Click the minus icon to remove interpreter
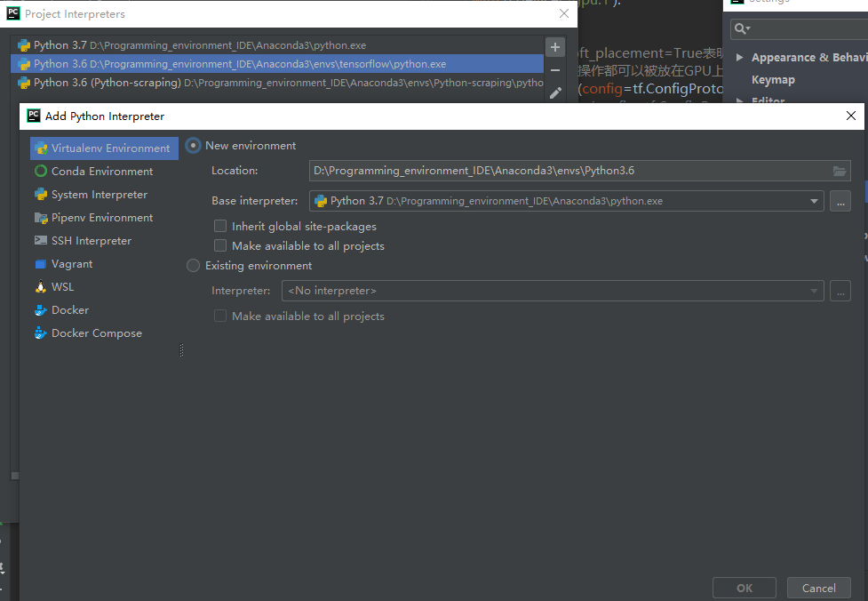The height and width of the screenshot is (601, 868). (x=555, y=70)
